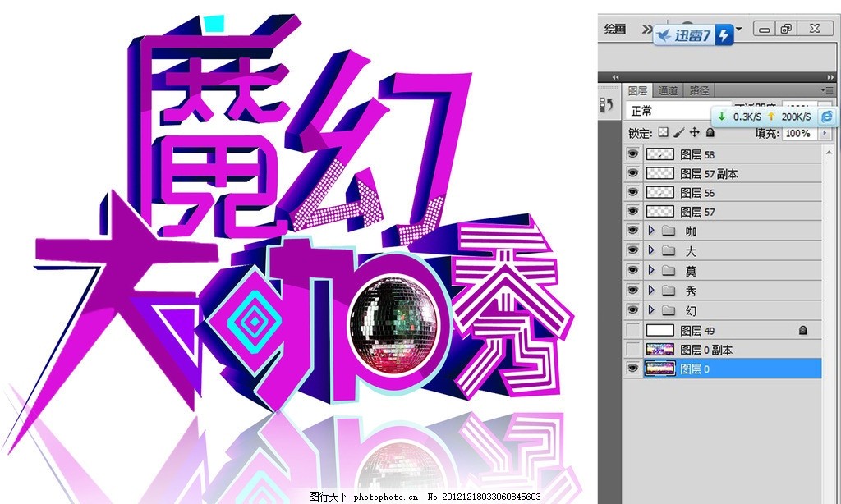Open the Layers panel options menu icon
Screen dimensions: 841x504
826,89
